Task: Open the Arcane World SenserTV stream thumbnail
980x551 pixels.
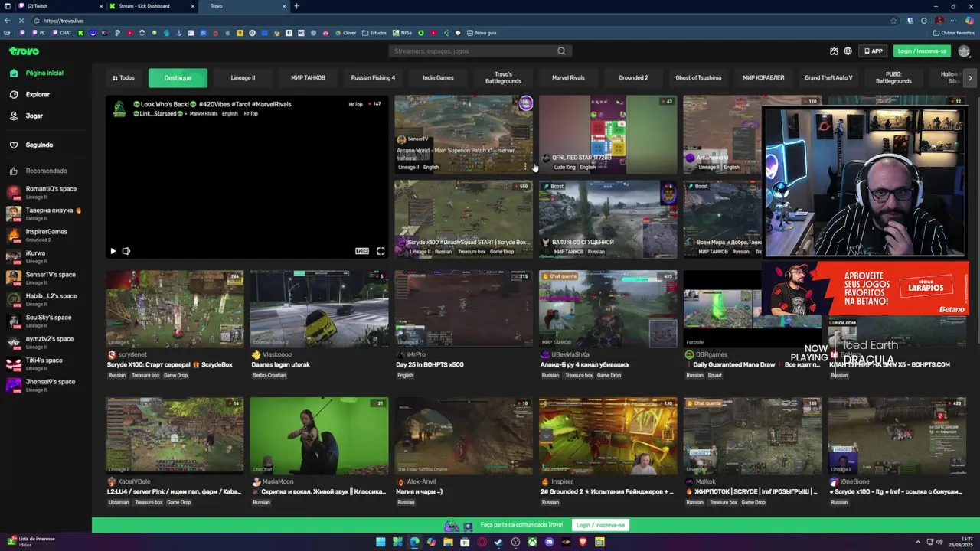Action: tap(463, 135)
